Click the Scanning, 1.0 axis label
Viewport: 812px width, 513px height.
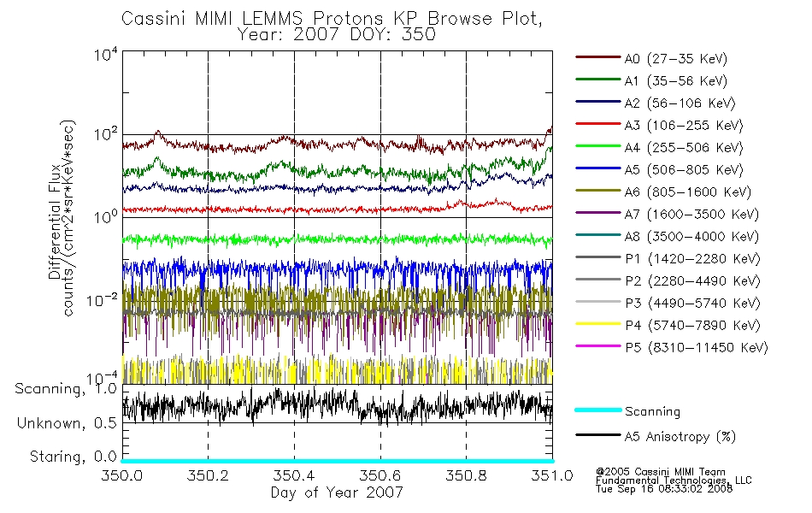(x=66, y=389)
